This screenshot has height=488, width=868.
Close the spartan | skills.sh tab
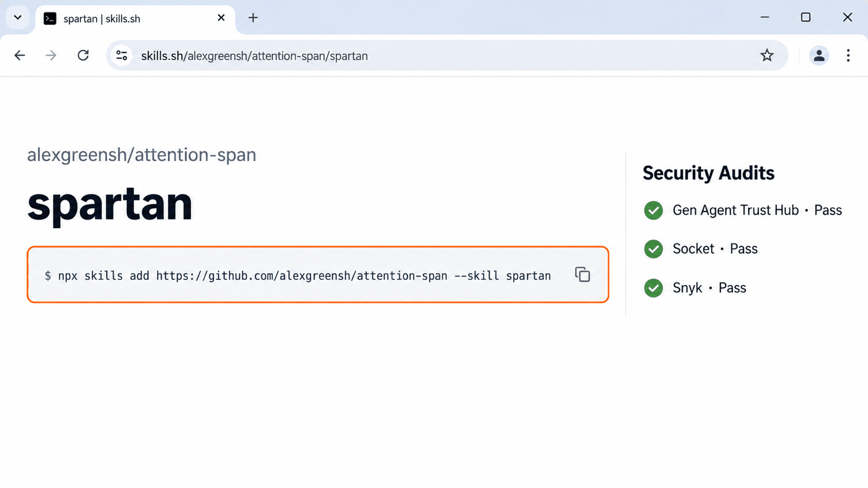(221, 18)
